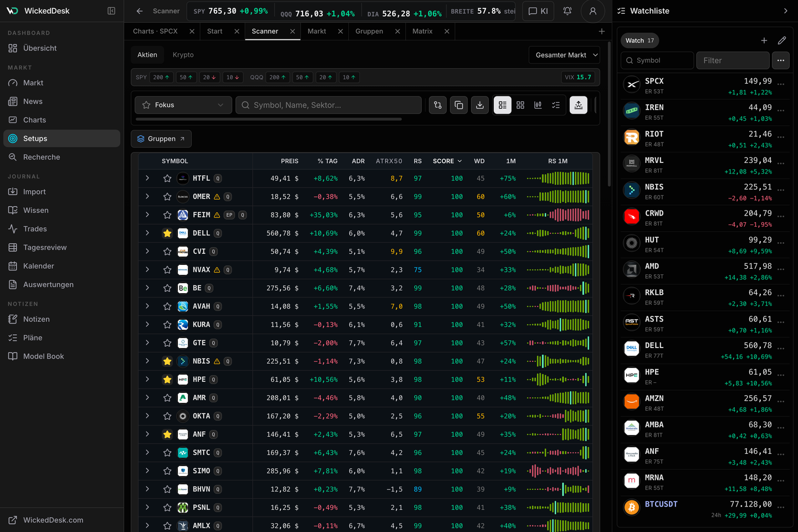Open Kalender in the sidebar
This screenshot has width=798, height=532.
[x=62, y=266]
